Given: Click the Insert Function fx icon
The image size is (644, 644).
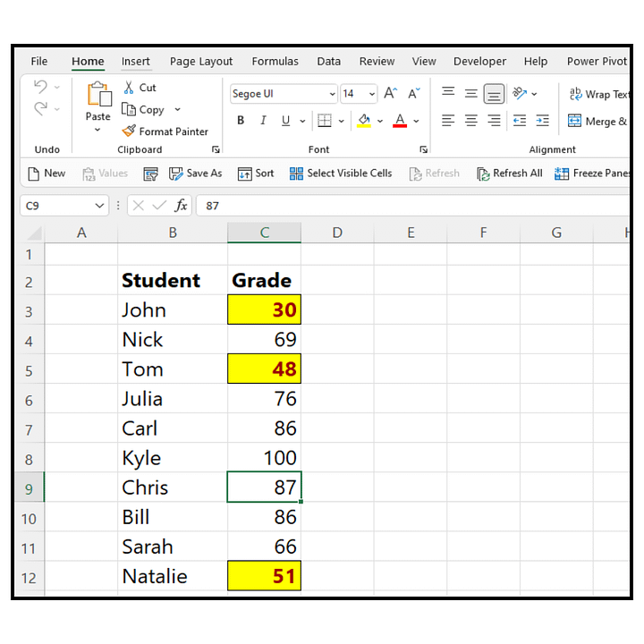Looking at the screenshot, I should [x=181, y=205].
